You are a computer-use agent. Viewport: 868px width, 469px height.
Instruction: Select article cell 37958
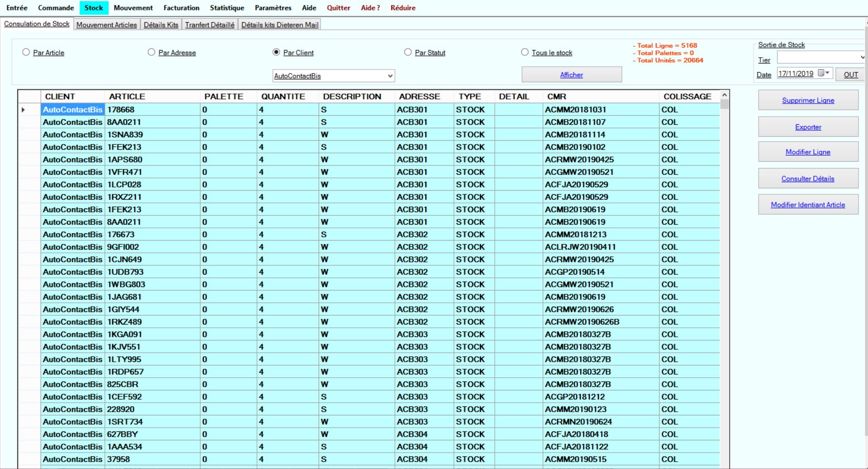pos(153,459)
